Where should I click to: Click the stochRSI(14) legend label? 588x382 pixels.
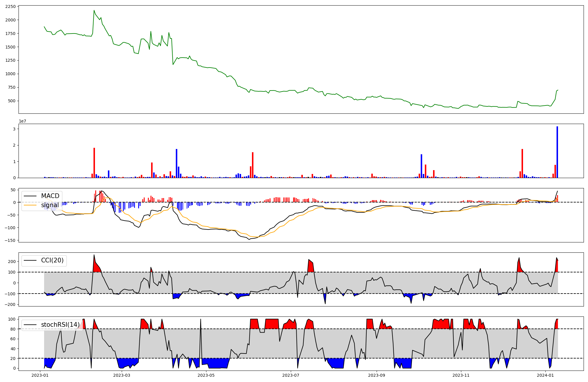pyautogui.click(x=60, y=325)
